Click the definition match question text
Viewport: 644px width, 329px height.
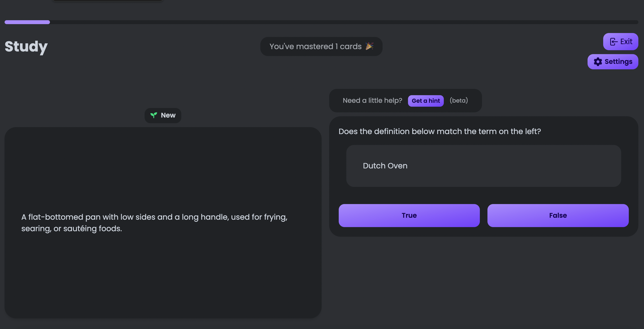pos(439,131)
